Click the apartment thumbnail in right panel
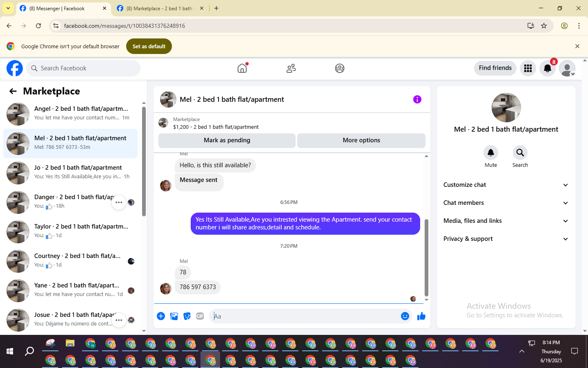 coord(506,108)
